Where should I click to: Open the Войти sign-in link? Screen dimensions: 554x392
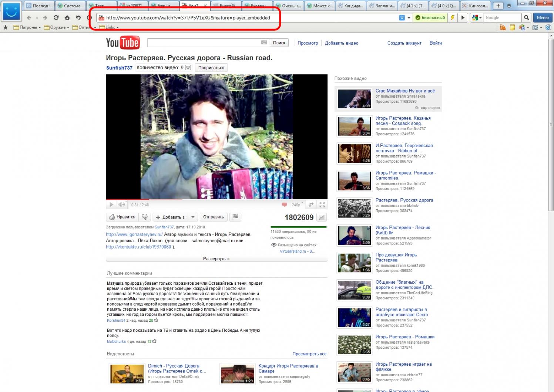(436, 43)
